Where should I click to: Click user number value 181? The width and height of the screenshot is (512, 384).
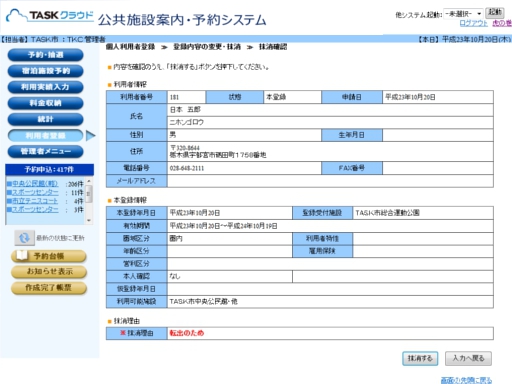pos(174,97)
